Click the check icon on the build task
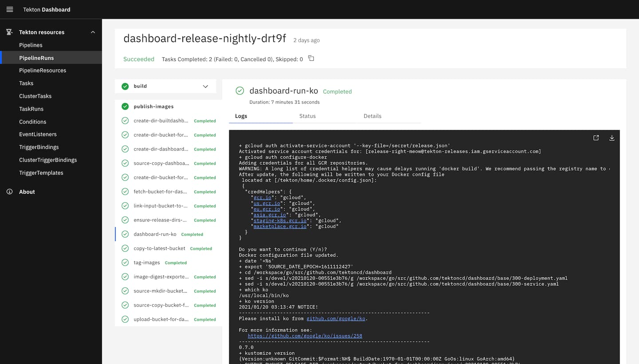 click(x=125, y=86)
